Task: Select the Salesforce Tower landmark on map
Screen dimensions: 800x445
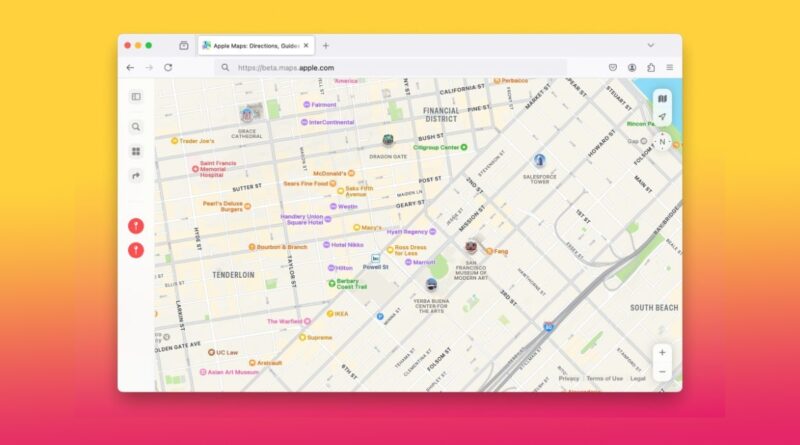Action: 539,161
